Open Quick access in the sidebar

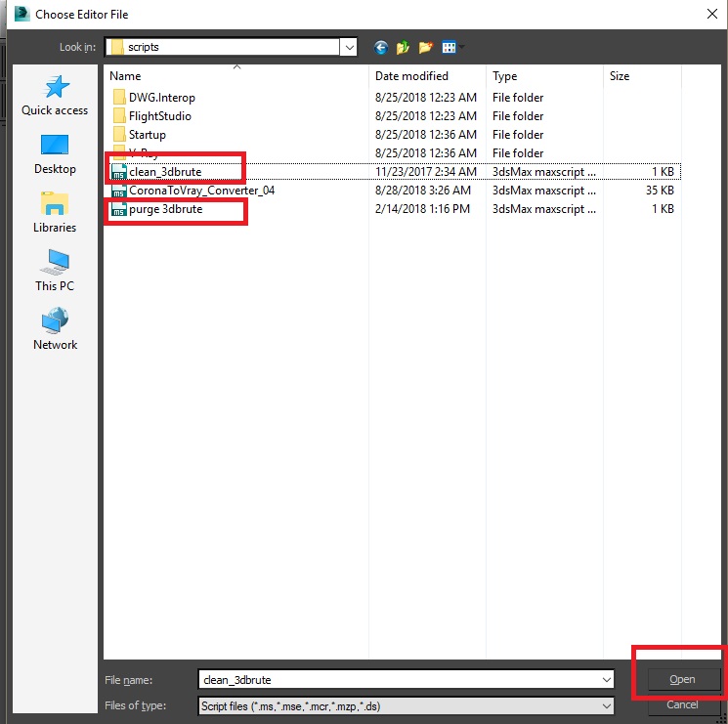pyautogui.click(x=55, y=96)
